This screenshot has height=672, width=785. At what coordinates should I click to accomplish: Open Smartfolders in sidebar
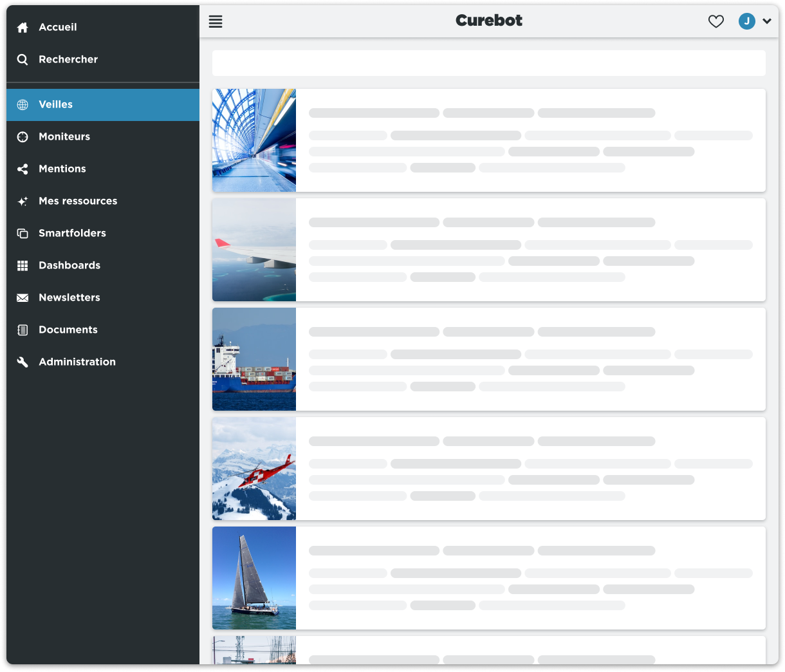103,233
